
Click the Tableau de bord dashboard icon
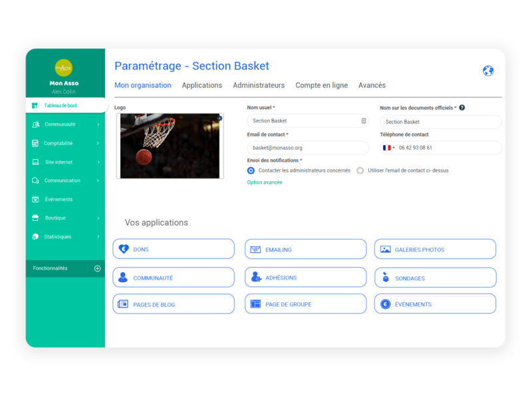pyautogui.click(x=35, y=106)
